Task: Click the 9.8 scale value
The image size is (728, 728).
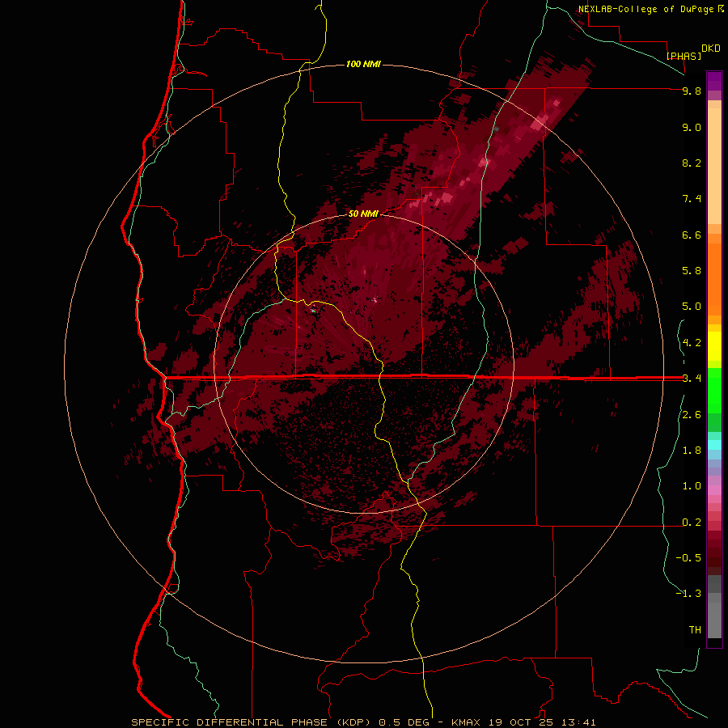Action: [692, 91]
